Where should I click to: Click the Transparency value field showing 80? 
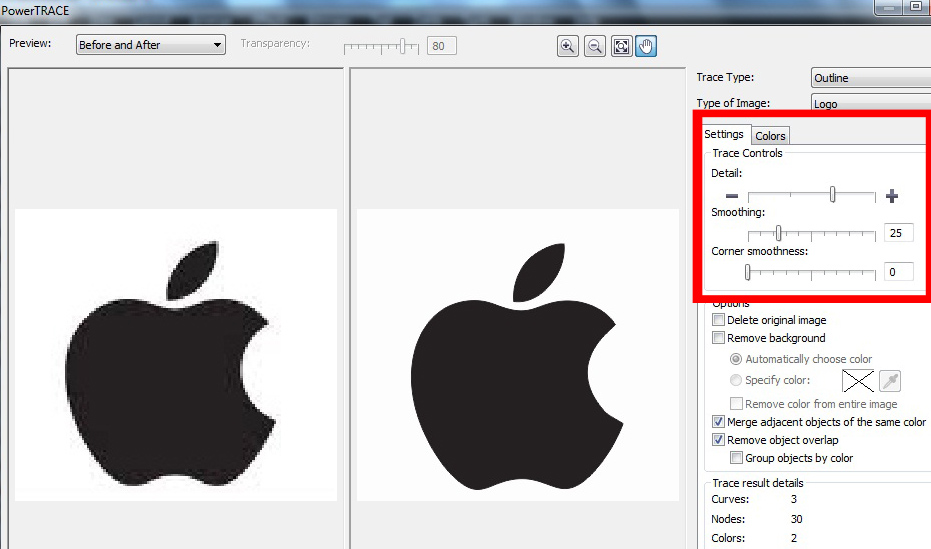click(442, 46)
